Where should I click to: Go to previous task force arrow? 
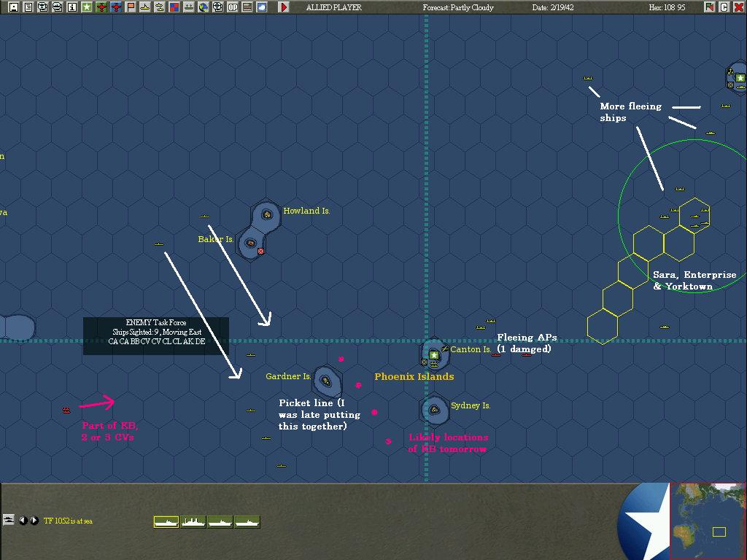pos(23,521)
